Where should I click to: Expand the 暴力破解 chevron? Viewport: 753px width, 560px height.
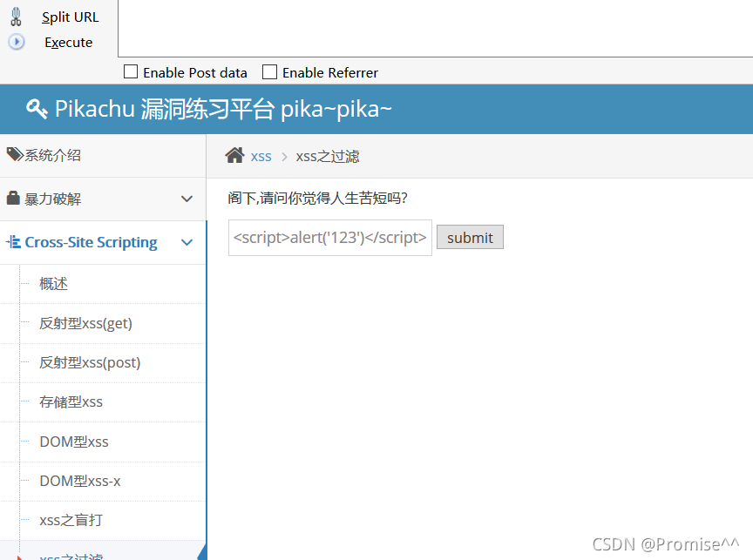tap(187, 199)
